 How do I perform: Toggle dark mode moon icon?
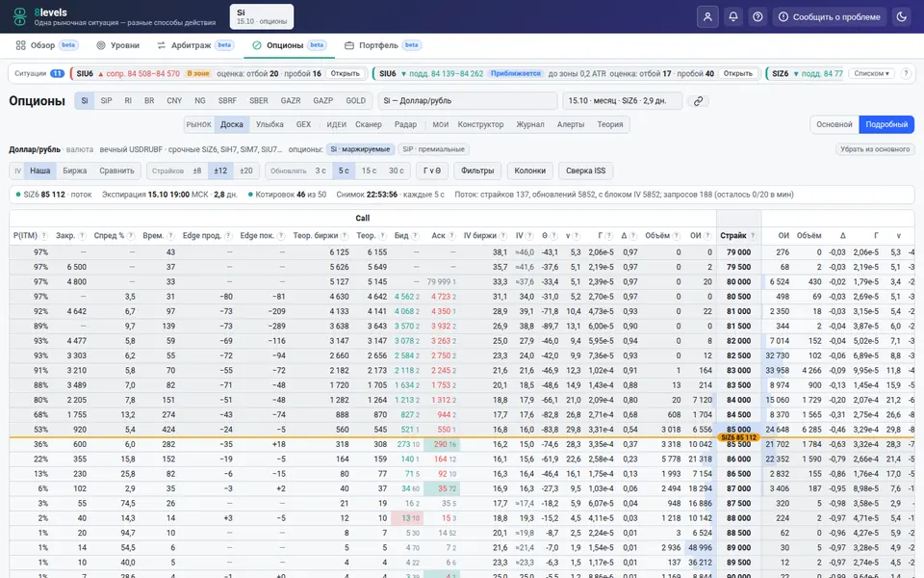(x=902, y=17)
